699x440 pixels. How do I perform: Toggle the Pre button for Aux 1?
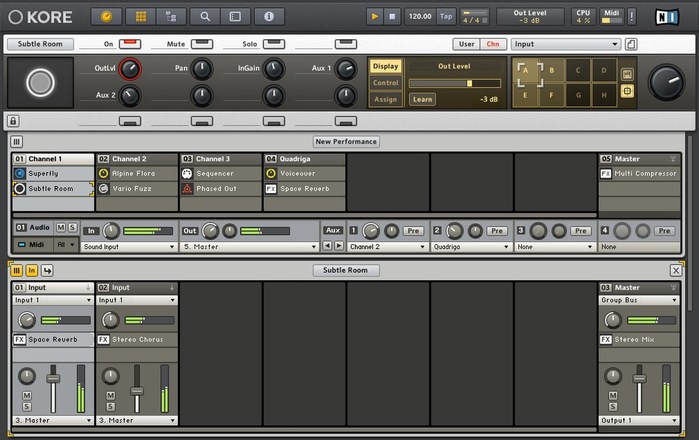[413, 230]
